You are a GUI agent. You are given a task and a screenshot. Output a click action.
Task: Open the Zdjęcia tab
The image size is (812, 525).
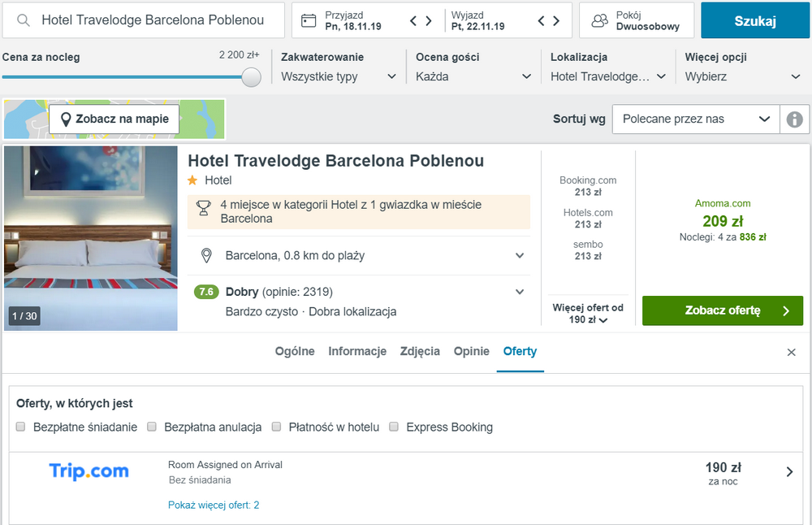pyautogui.click(x=420, y=351)
